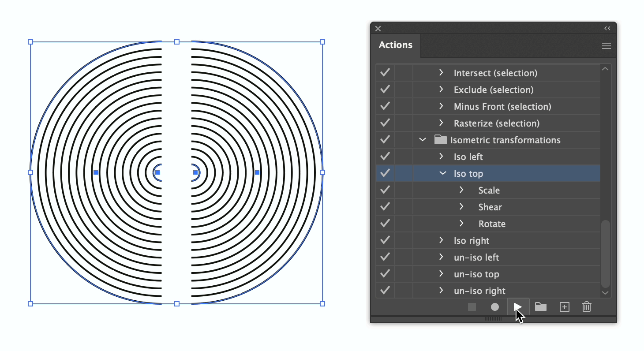The height and width of the screenshot is (351, 644).
Task: Create a new action set folder
Action: (540, 306)
